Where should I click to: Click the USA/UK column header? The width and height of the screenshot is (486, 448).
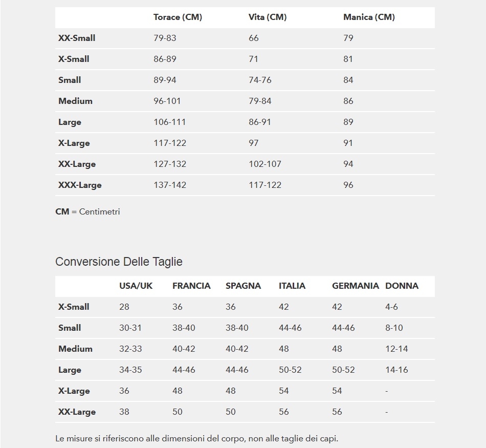pos(136,286)
